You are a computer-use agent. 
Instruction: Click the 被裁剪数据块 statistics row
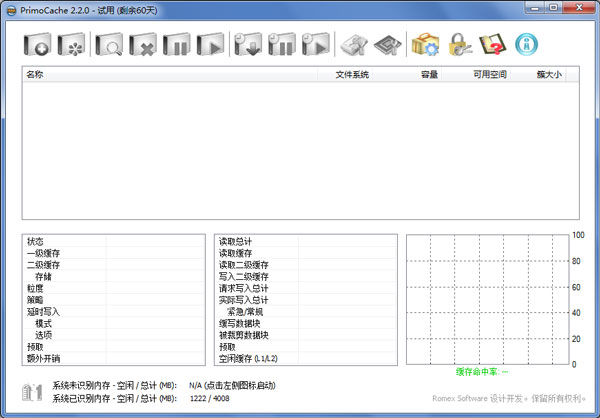coord(306,335)
